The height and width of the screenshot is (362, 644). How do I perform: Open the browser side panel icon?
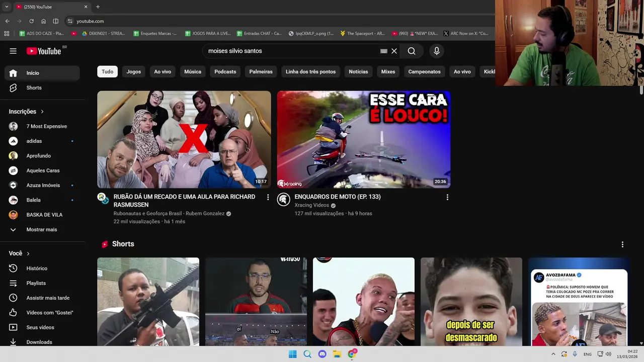pyautogui.click(x=55, y=21)
